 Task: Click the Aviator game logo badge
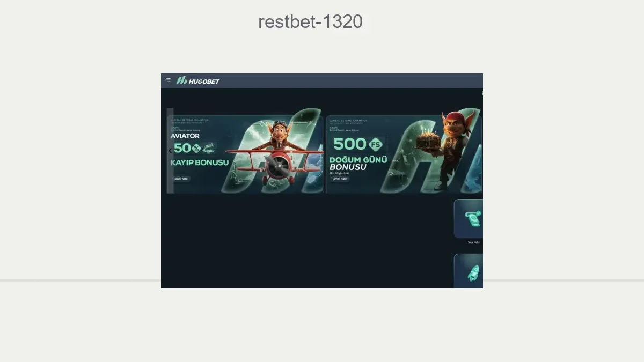tap(209, 147)
